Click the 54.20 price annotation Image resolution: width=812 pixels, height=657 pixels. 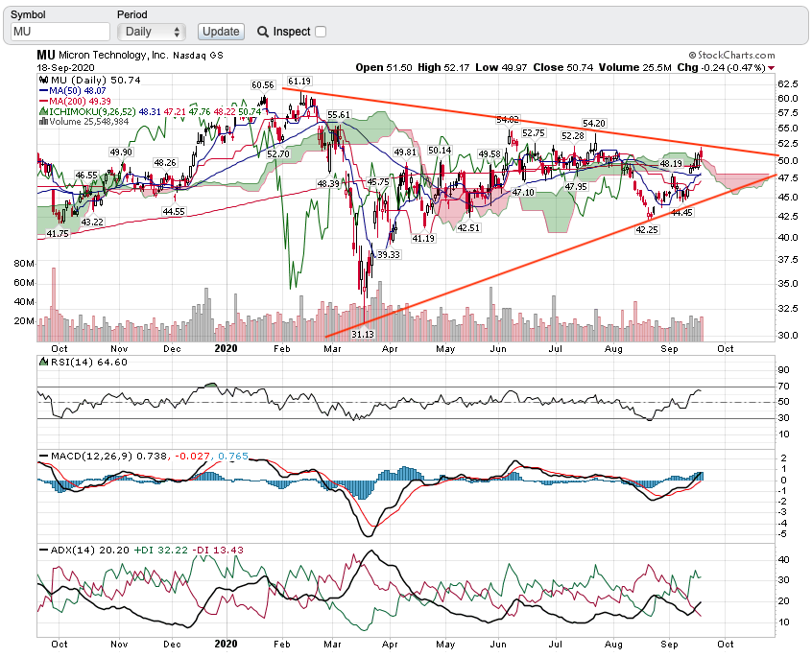pyautogui.click(x=594, y=123)
